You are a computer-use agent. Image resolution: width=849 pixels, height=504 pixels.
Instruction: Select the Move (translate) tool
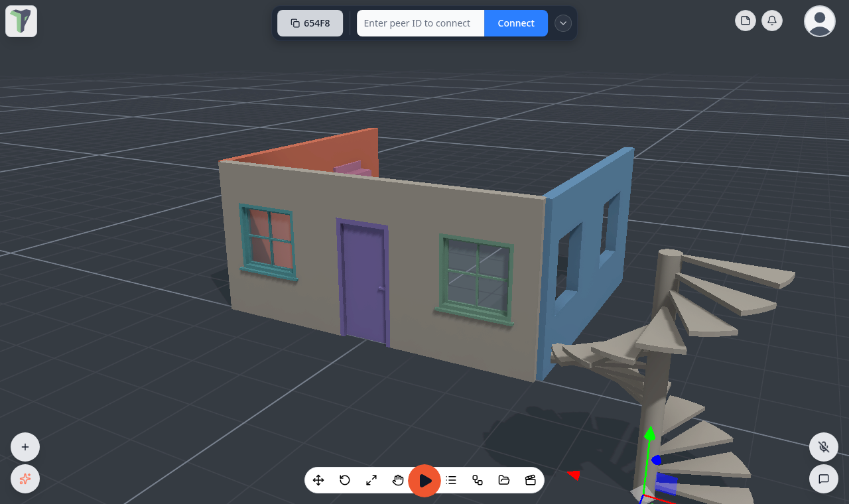click(318, 480)
